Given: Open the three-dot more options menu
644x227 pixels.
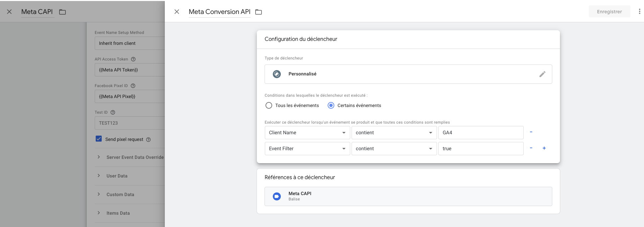Looking at the screenshot, I should pyautogui.click(x=639, y=12).
